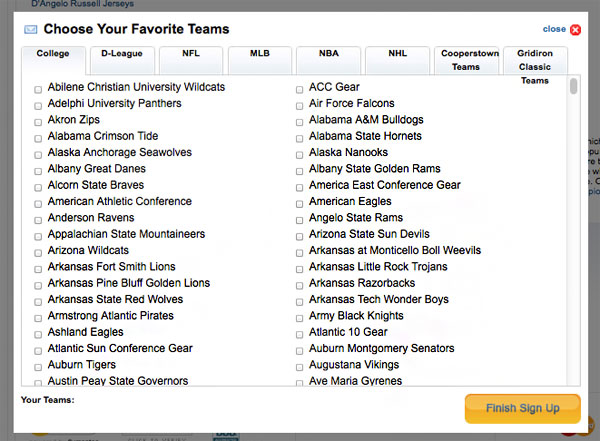
Task: Click the red close X icon
Action: (575, 30)
